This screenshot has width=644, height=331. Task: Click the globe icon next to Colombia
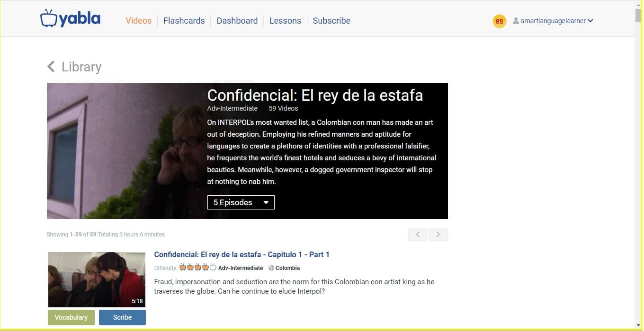pos(271,268)
